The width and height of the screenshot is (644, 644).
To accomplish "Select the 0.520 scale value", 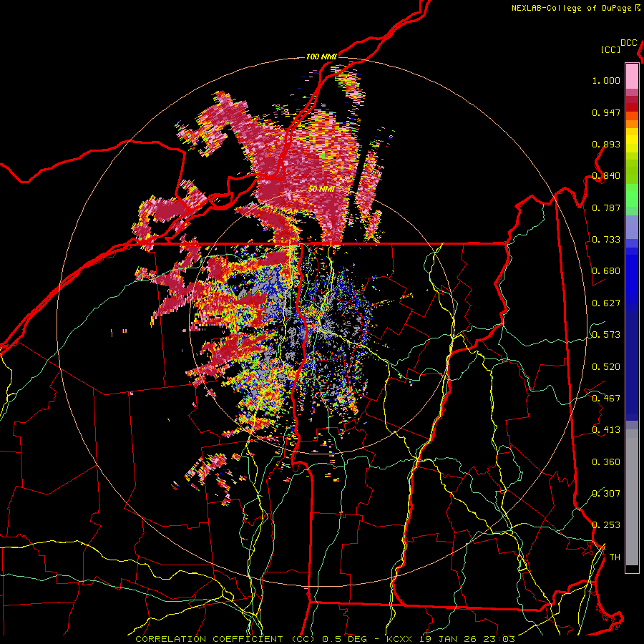I will point(606,367).
